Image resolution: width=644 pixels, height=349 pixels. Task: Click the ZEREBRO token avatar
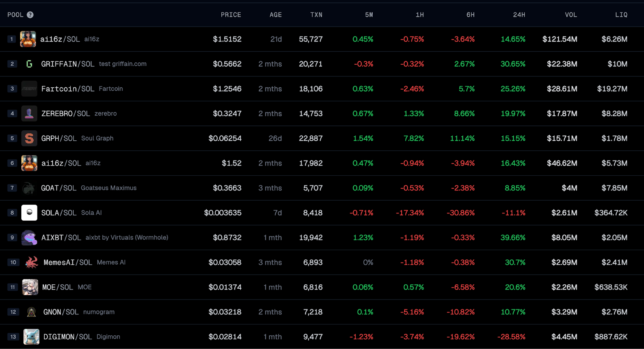coord(29,113)
